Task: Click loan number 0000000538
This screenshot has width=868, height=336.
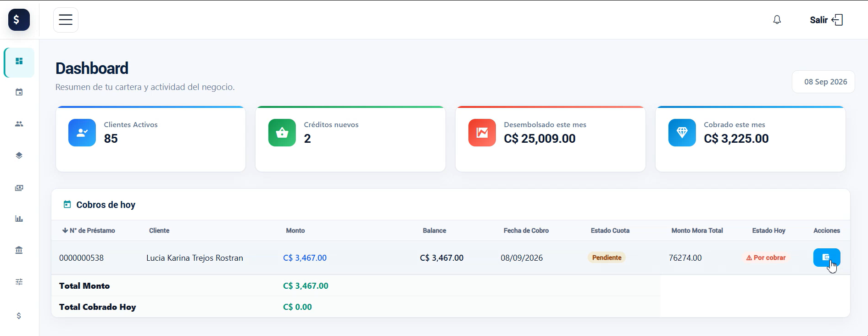Action: (x=82, y=258)
